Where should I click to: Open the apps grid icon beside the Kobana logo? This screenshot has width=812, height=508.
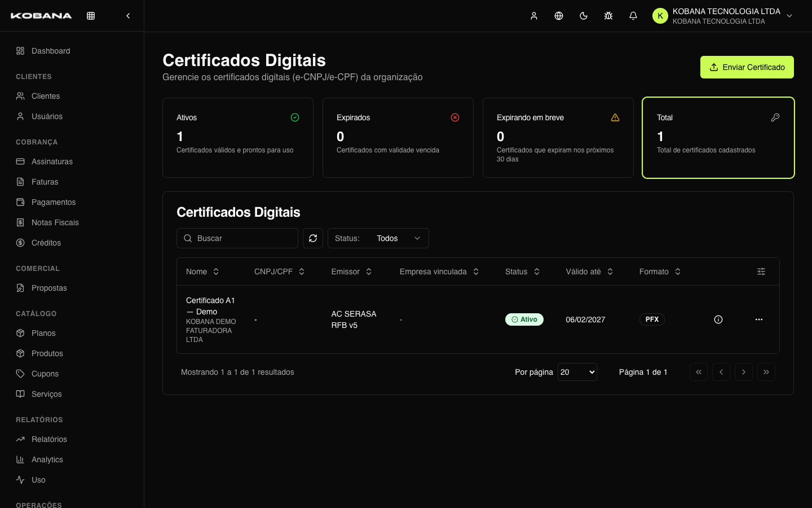[x=91, y=16]
